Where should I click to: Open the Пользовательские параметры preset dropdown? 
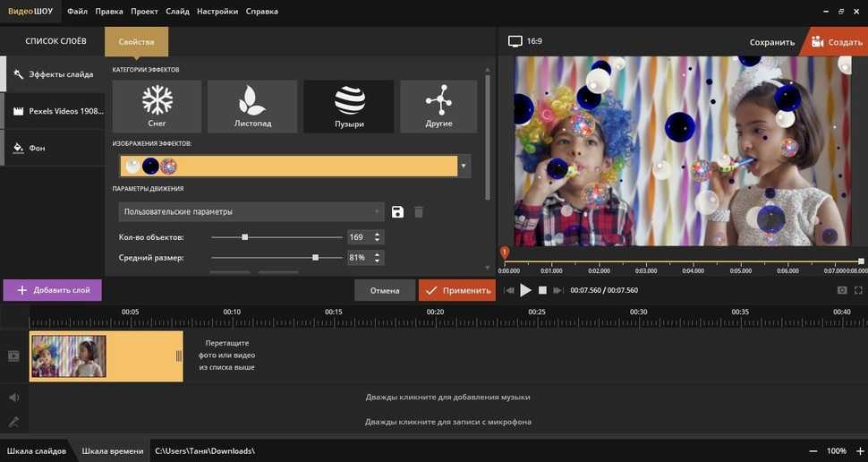click(x=251, y=212)
